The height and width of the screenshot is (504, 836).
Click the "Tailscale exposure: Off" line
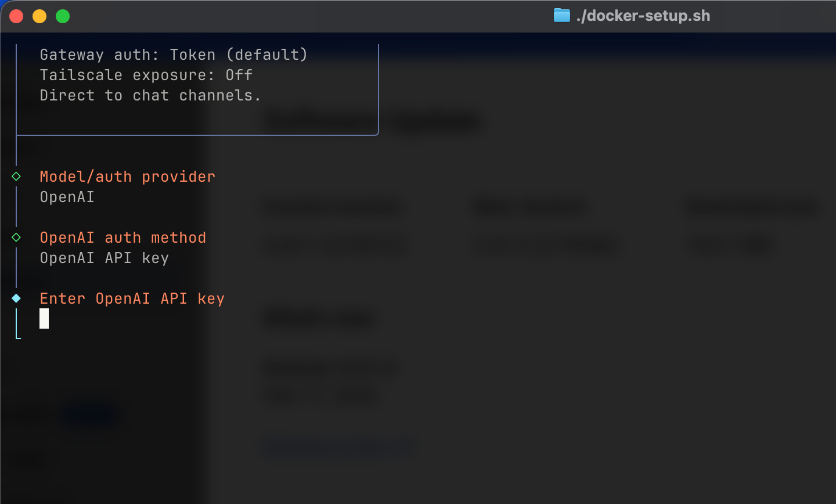[x=146, y=75]
